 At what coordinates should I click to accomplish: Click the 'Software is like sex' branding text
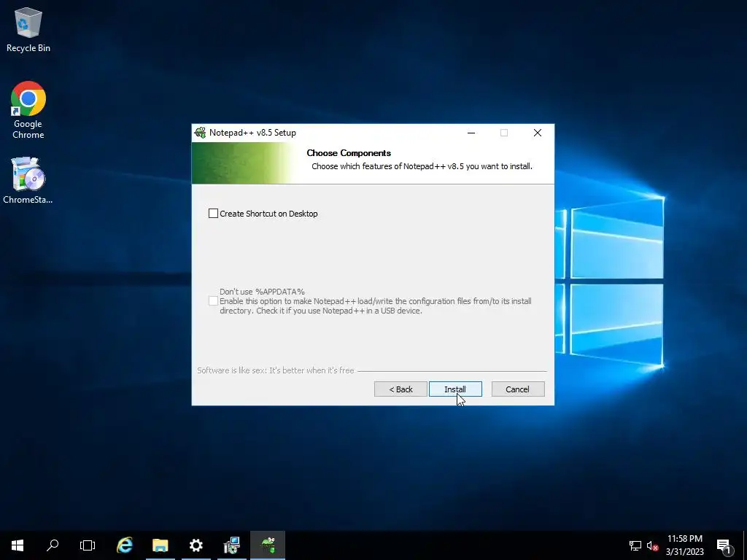[275, 370]
